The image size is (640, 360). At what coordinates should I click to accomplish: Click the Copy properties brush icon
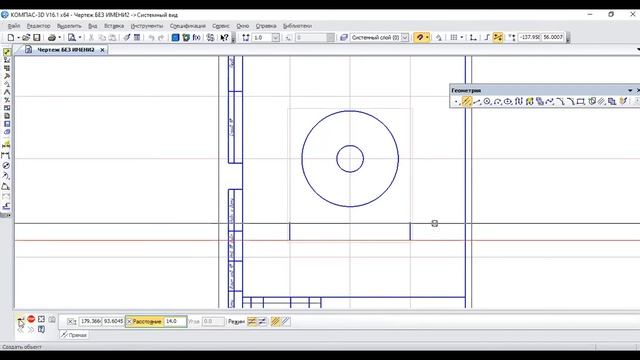click(127, 38)
